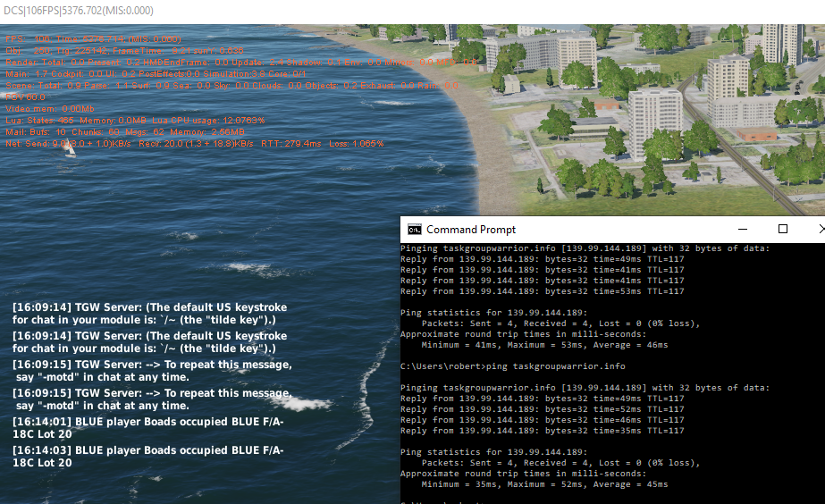825x504 pixels.
Task: Click the Scene: Total overlay line
Action: click(x=232, y=85)
